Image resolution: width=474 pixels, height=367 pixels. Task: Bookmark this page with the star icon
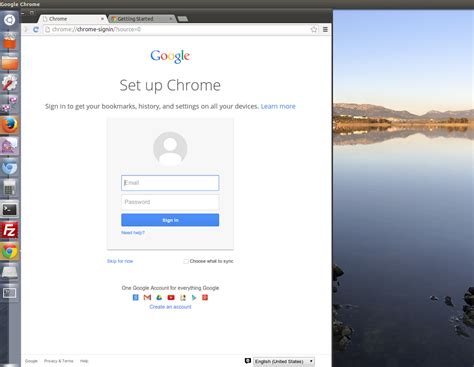click(314, 29)
